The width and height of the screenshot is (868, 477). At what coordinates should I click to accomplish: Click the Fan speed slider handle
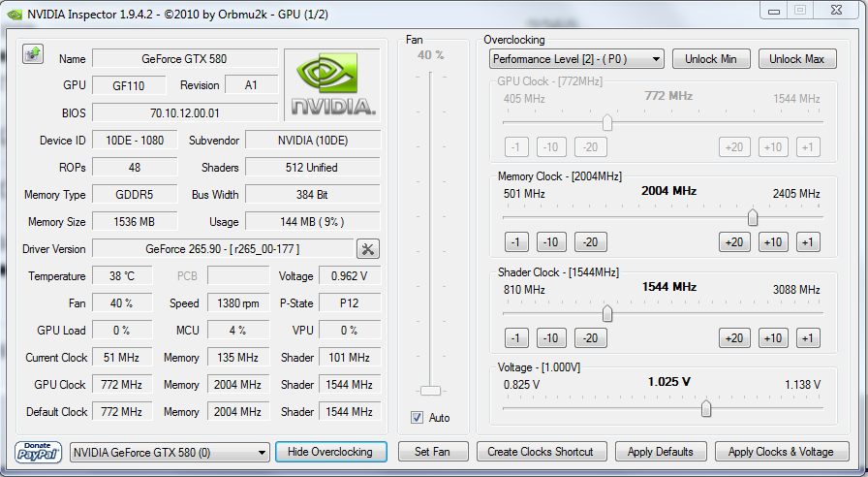[x=430, y=391]
